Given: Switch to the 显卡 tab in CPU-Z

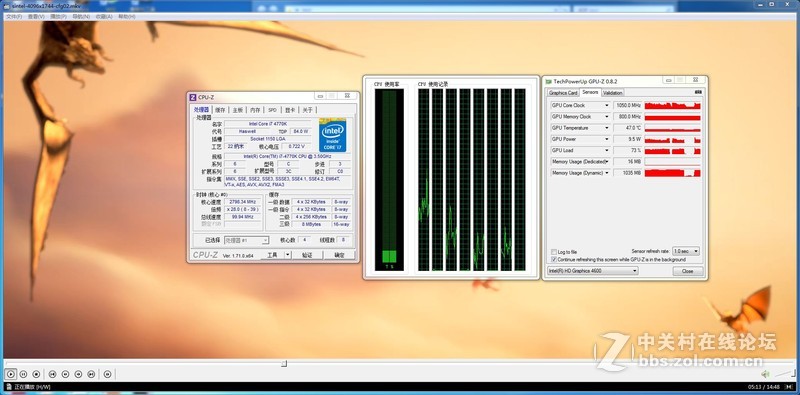Looking at the screenshot, I should (x=290, y=110).
